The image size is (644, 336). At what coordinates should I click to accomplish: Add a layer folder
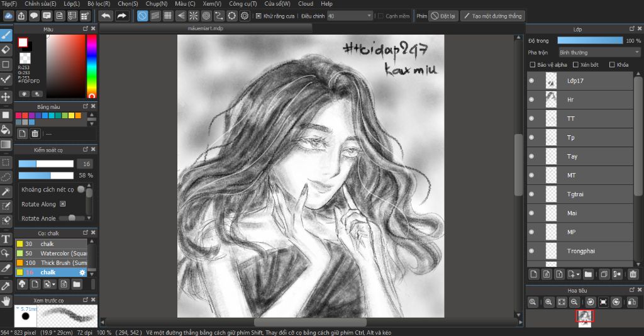588,274
